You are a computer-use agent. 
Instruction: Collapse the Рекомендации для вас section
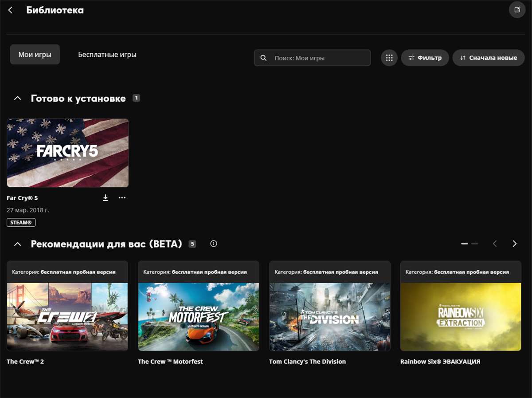coord(17,244)
